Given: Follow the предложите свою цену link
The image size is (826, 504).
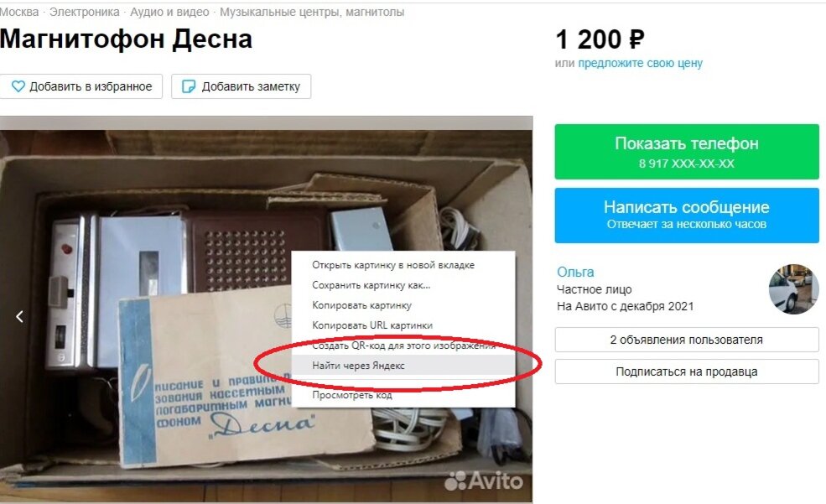Looking at the screenshot, I should [x=640, y=63].
